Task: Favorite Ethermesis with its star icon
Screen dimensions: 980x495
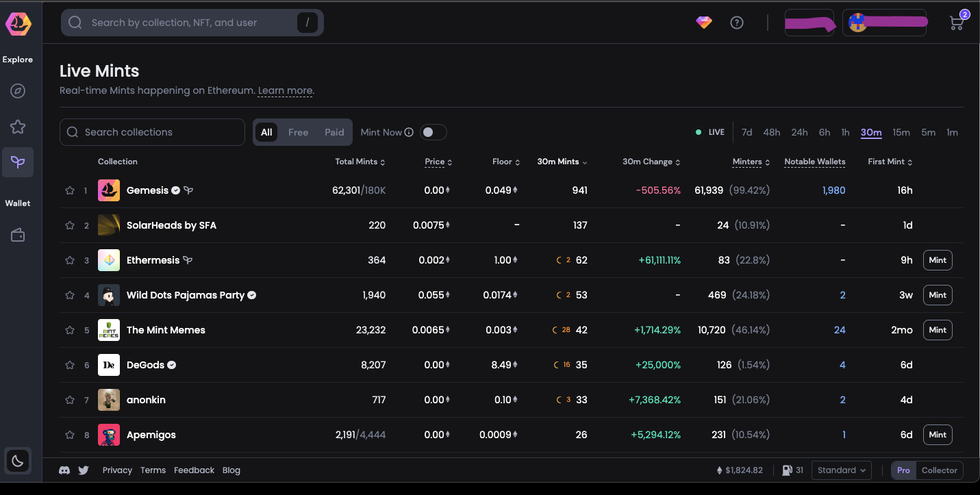Action: 69,260
